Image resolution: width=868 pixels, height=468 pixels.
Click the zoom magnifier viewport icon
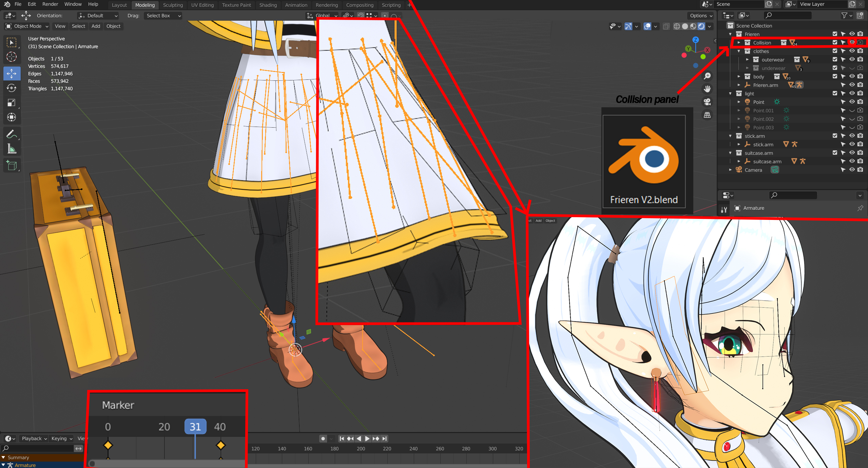707,76
